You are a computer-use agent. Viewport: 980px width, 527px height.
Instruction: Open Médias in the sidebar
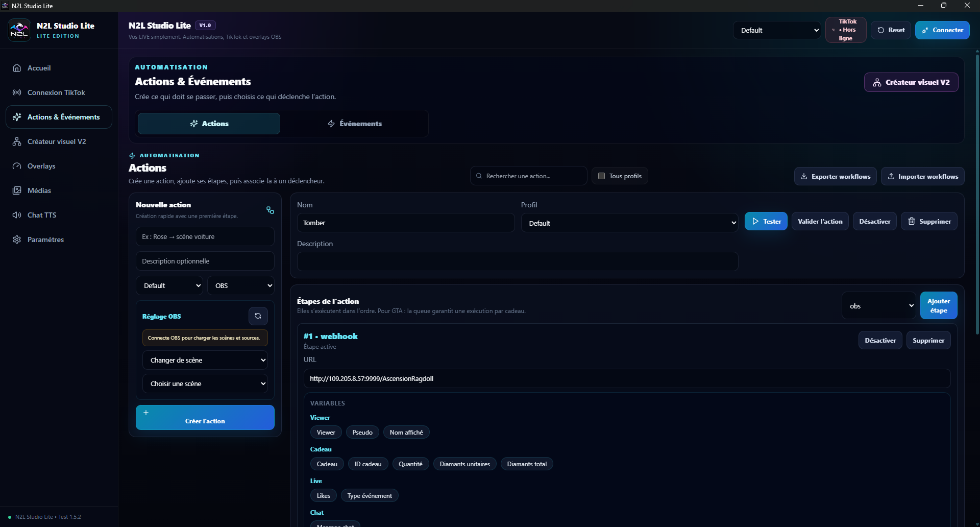coord(59,190)
